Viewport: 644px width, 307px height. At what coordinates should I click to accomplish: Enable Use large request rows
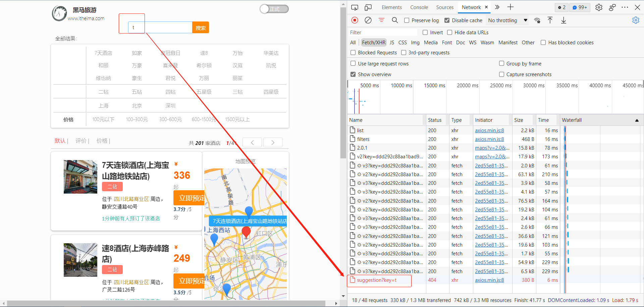(353, 63)
